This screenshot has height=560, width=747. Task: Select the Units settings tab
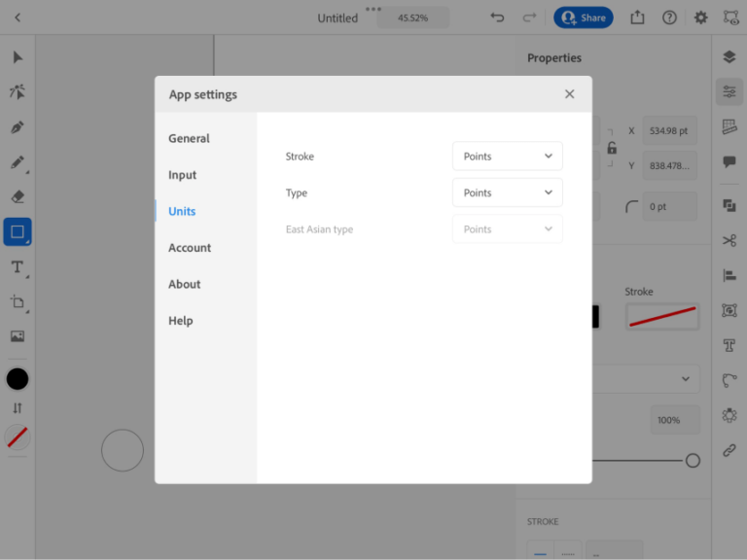(x=182, y=211)
